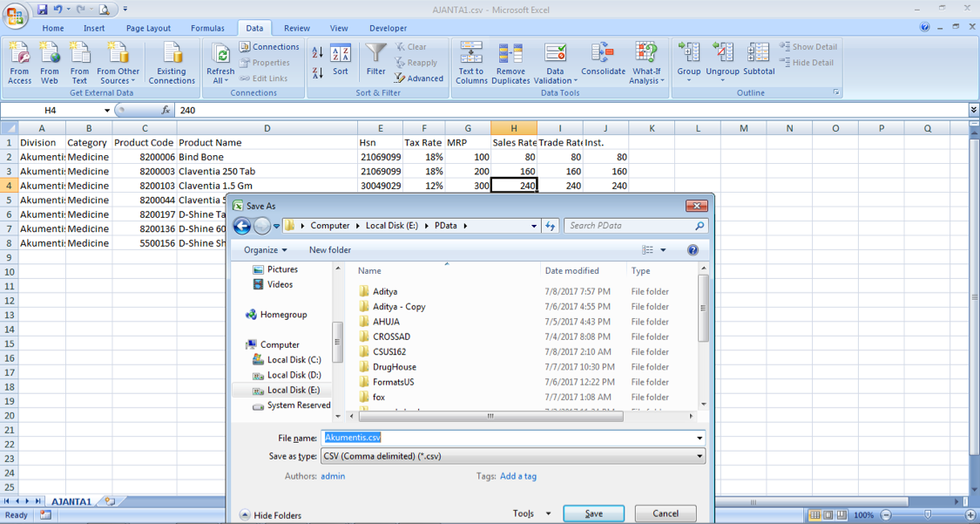Select Local Disk (C:) in navigation pane
Screen dimensions: 980x524
[294, 359]
